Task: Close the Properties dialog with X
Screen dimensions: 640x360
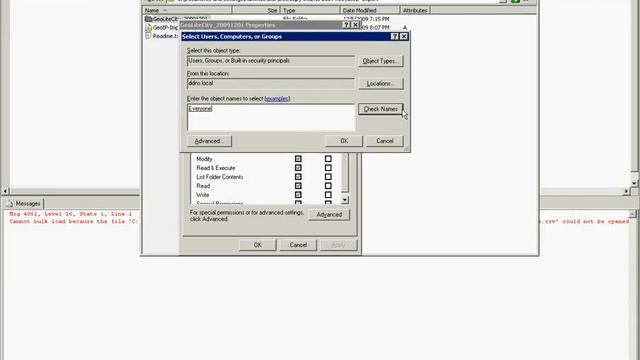Action: [x=355, y=25]
